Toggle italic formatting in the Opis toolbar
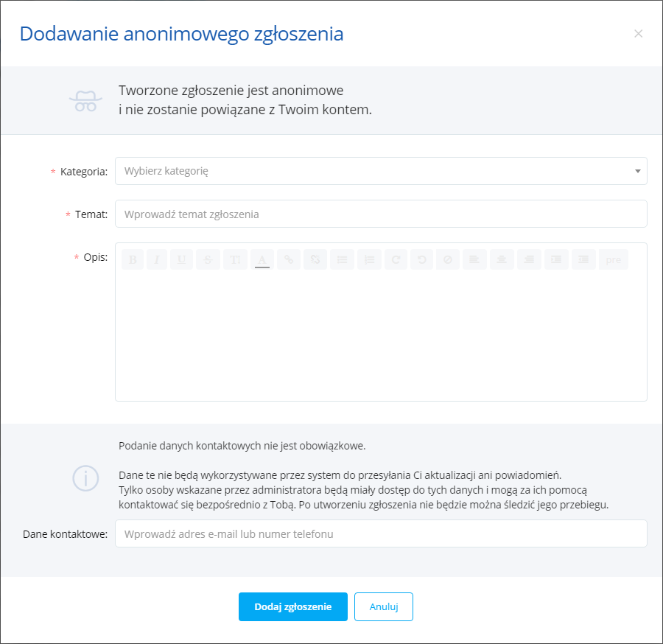This screenshot has height=644, width=663. coord(157,259)
